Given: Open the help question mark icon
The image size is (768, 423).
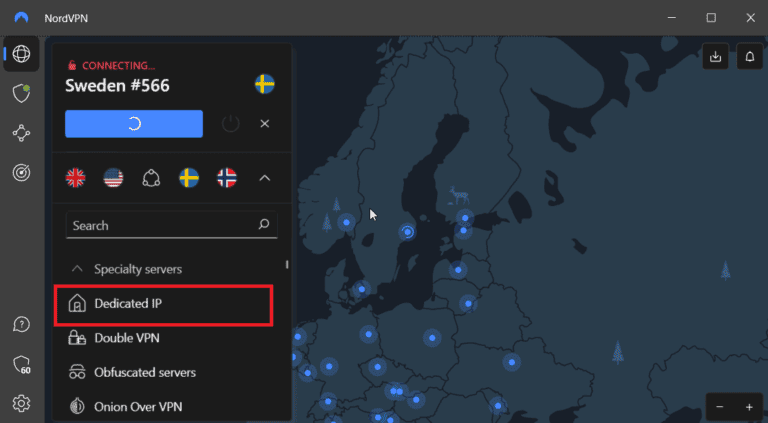Looking at the screenshot, I should click(21, 325).
